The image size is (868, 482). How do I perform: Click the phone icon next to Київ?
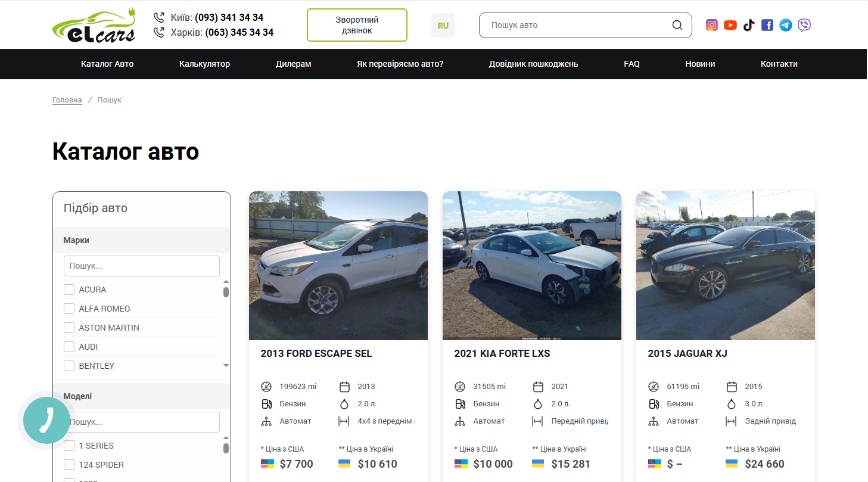click(x=159, y=18)
